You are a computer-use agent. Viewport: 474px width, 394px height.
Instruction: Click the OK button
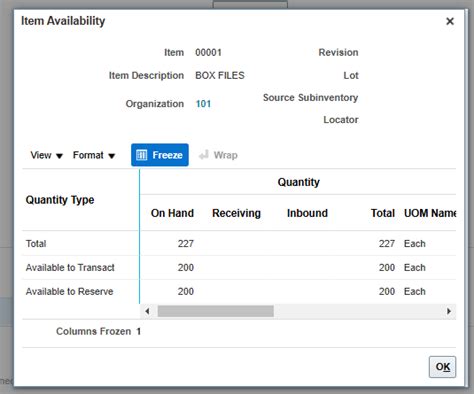coord(442,367)
